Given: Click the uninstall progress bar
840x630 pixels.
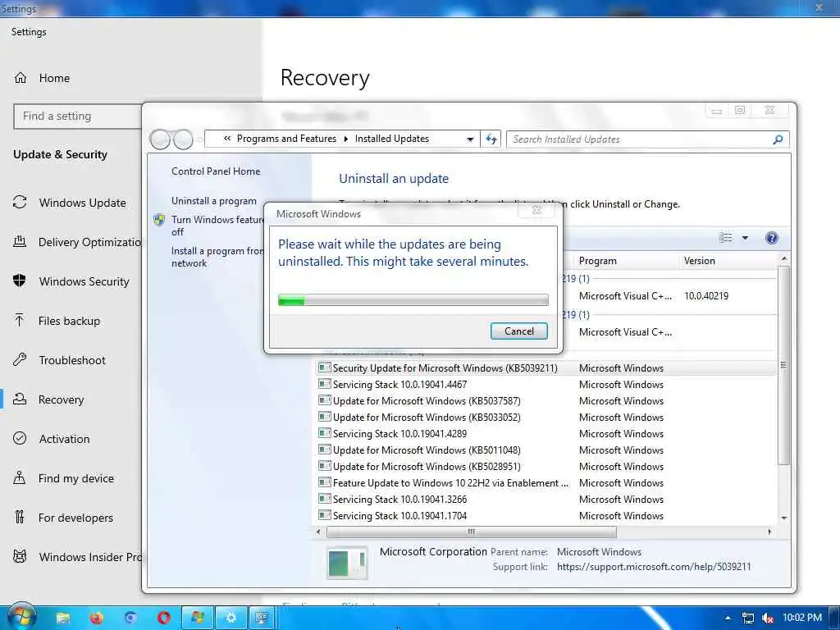Looking at the screenshot, I should (x=413, y=300).
